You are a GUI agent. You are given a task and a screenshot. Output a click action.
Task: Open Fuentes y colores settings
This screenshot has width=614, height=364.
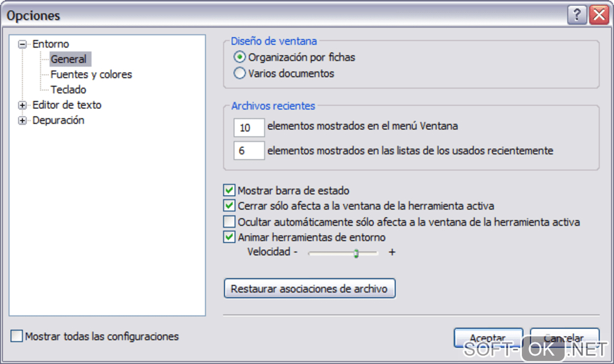click(91, 75)
